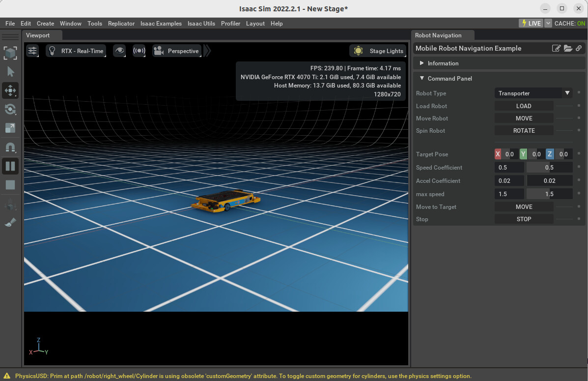Select the Move tool in the left toolbar
588x381 pixels.
[10, 90]
